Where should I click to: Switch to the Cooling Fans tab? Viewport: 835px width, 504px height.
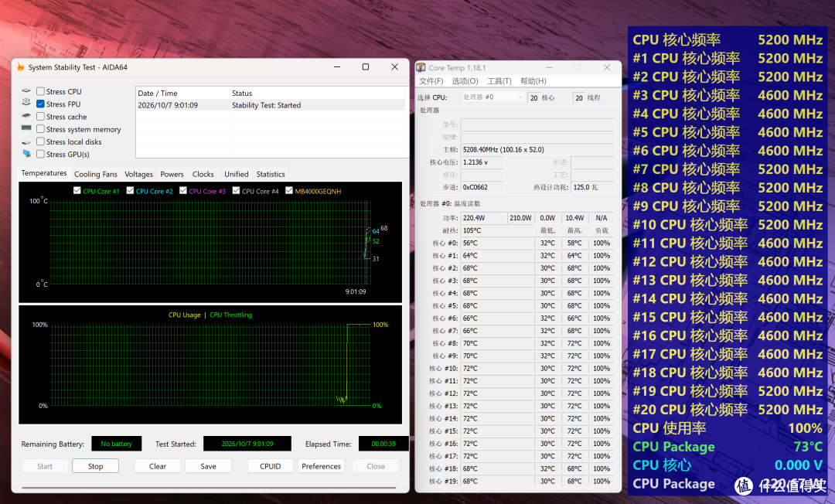96,174
